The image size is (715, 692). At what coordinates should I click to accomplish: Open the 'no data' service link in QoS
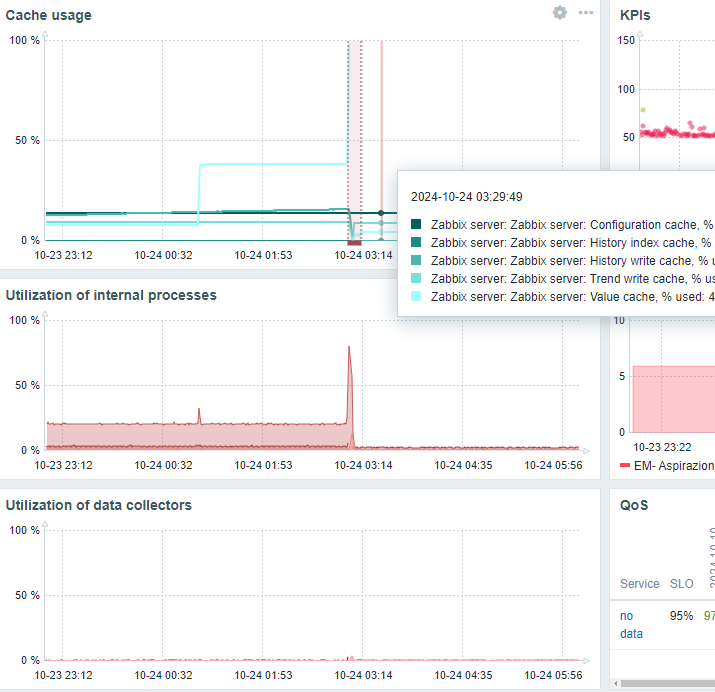[x=631, y=625]
